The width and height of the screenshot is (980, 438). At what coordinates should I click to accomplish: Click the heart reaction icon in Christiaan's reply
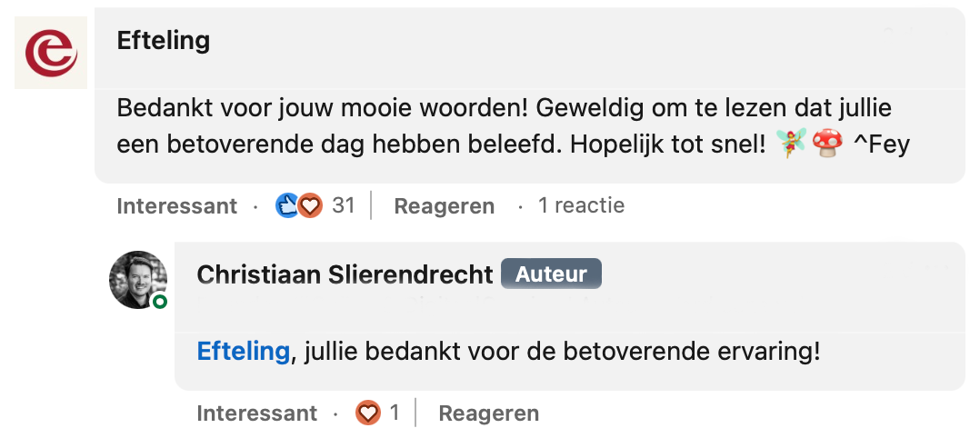[x=367, y=413]
